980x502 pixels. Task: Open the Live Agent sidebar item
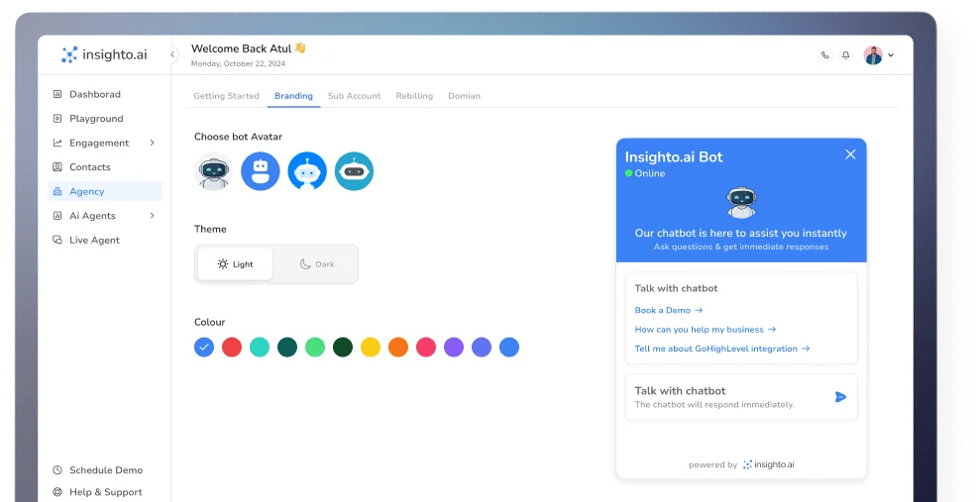click(94, 241)
